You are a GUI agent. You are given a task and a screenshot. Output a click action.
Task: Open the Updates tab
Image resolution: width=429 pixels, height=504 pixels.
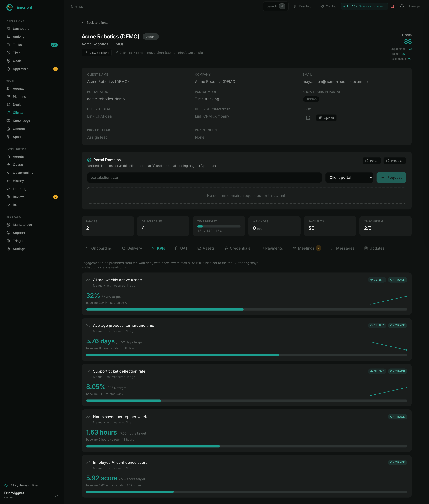click(374, 248)
